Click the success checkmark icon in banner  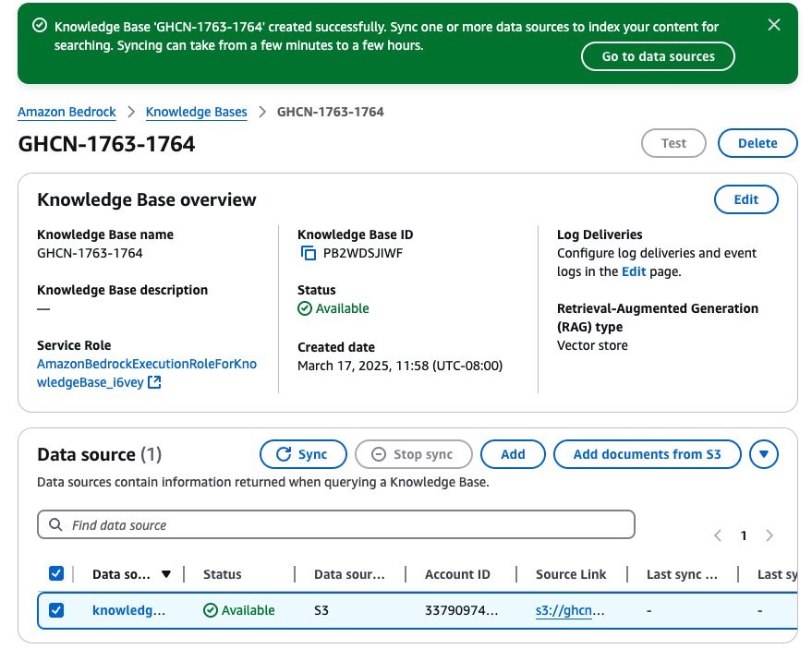pyautogui.click(x=40, y=25)
